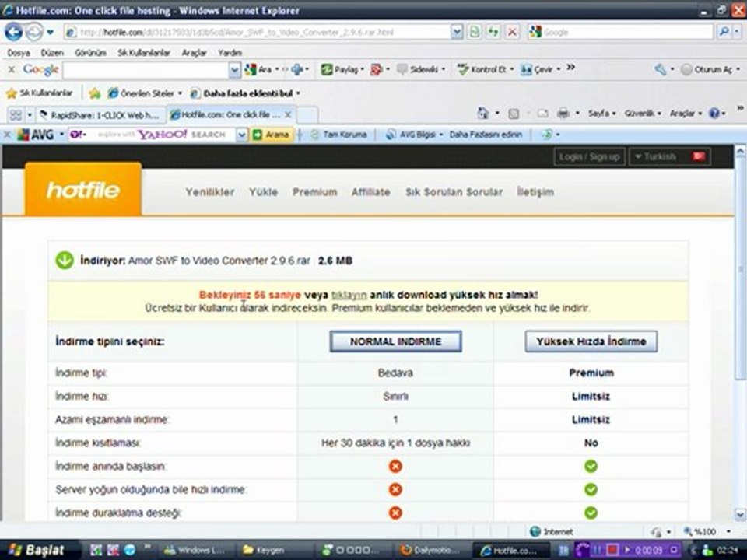The width and height of the screenshot is (747, 560).
Task: Click the NORMAL İNDİRME button
Action: pos(395,341)
